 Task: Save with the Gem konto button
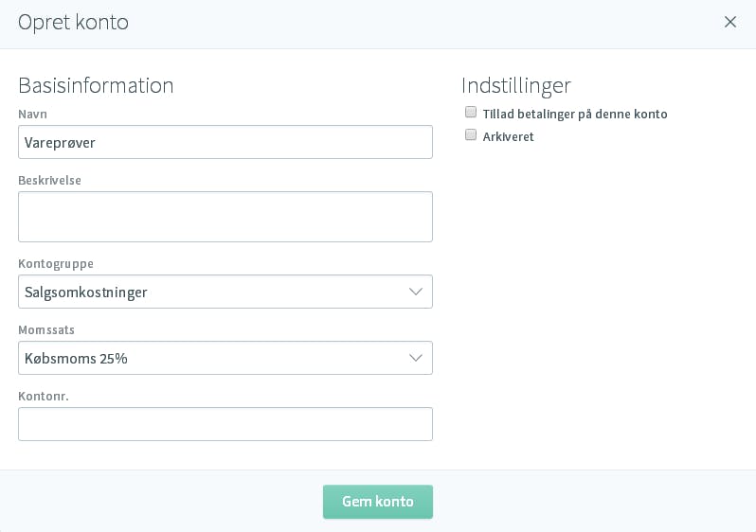(x=378, y=502)
